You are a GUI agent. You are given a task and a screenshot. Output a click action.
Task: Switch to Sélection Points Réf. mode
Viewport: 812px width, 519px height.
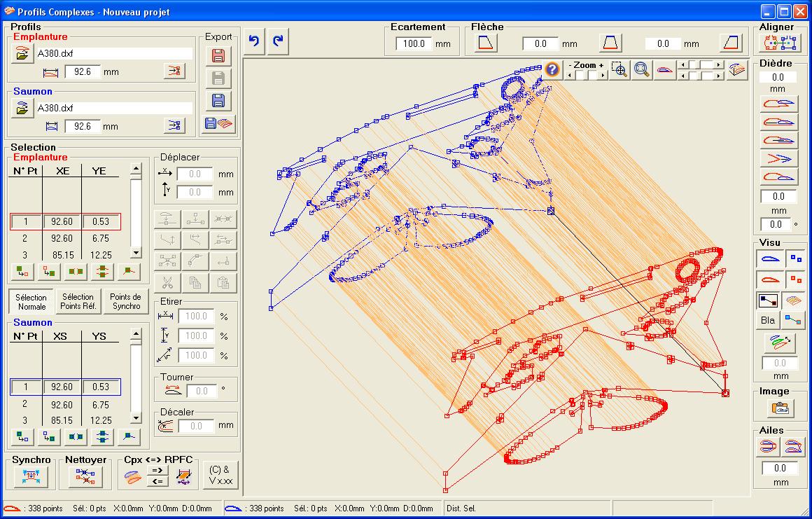click(x=77, y=301)
